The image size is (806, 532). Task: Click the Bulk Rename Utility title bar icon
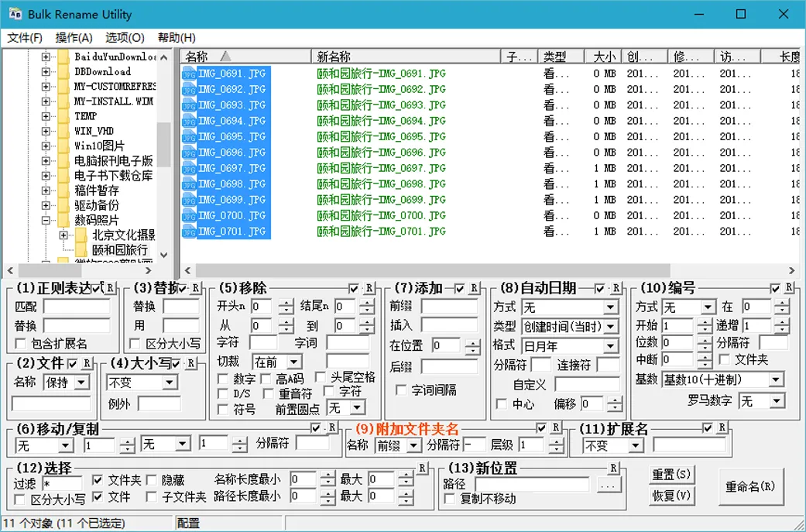point(15,14)
